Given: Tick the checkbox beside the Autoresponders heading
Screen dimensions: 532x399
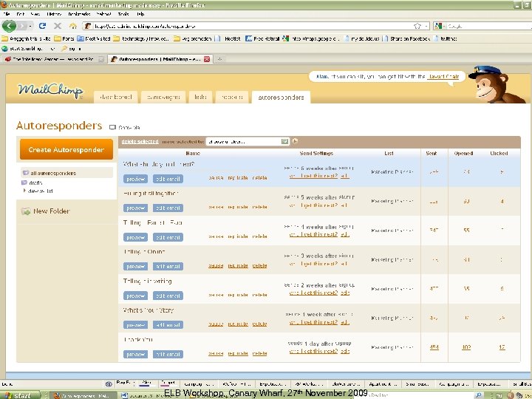Looking at the screenshot, I should coord(112,128).
